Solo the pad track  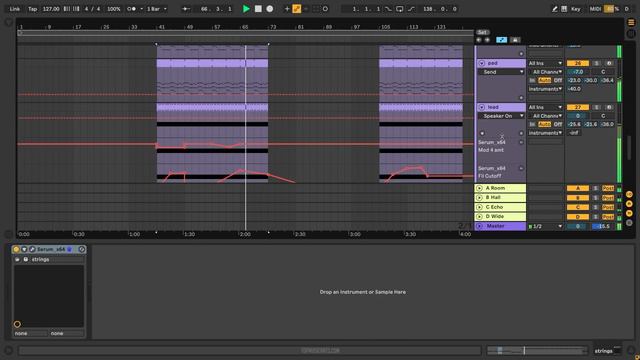pyautogui.click(x=596, y=63)
